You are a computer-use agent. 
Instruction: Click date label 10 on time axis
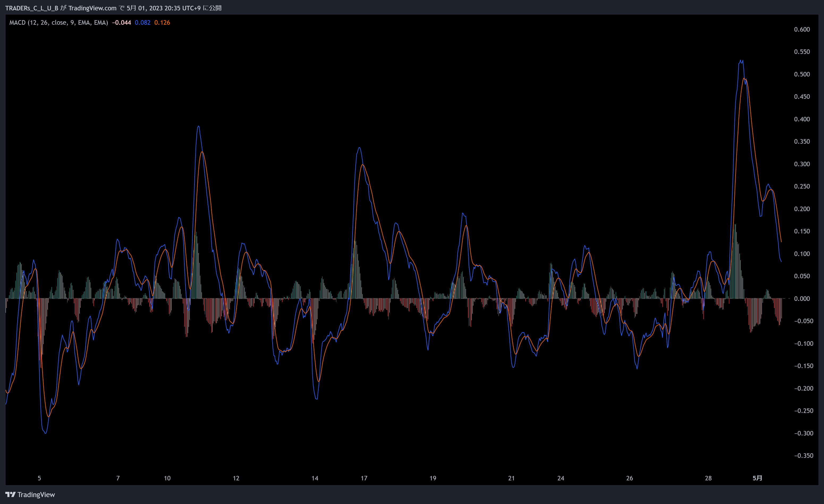167,478
